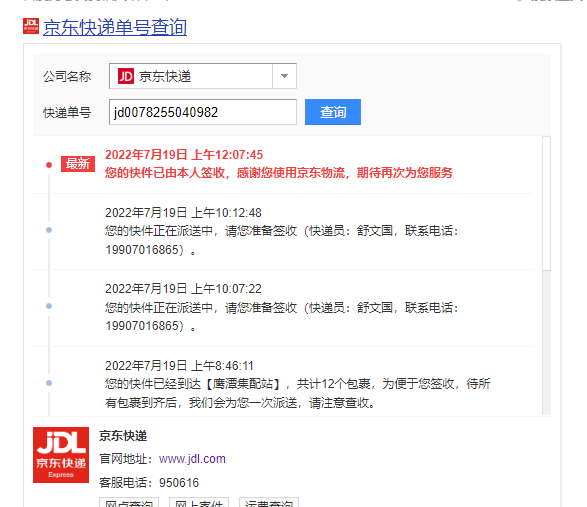
Task: Open the 京东快递 company combo box
Action: pos(203,76)
